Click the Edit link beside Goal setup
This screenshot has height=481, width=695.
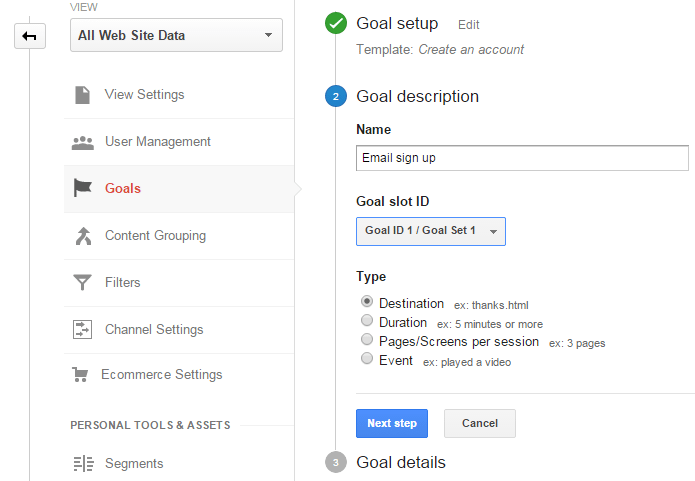tap(469, 25)
